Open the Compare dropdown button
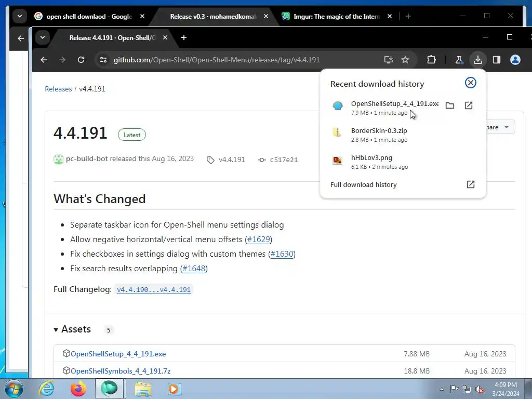532x399 pixels. [500, 127]
